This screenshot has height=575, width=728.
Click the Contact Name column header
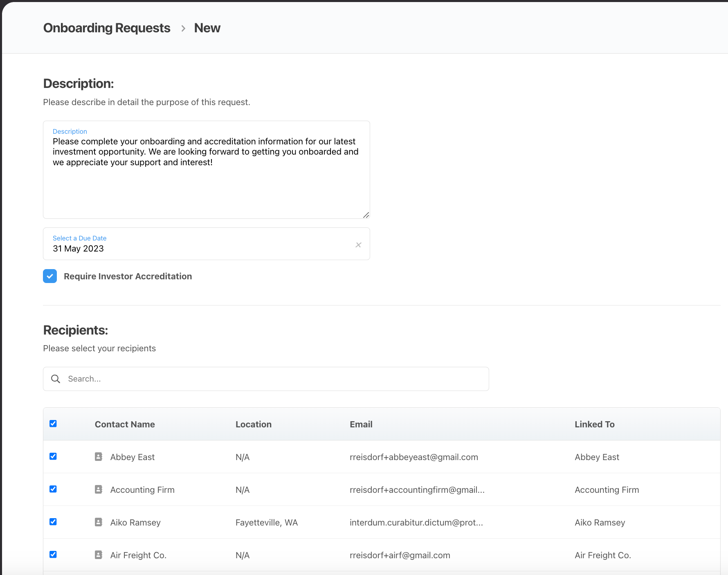(x=125, y=424)
